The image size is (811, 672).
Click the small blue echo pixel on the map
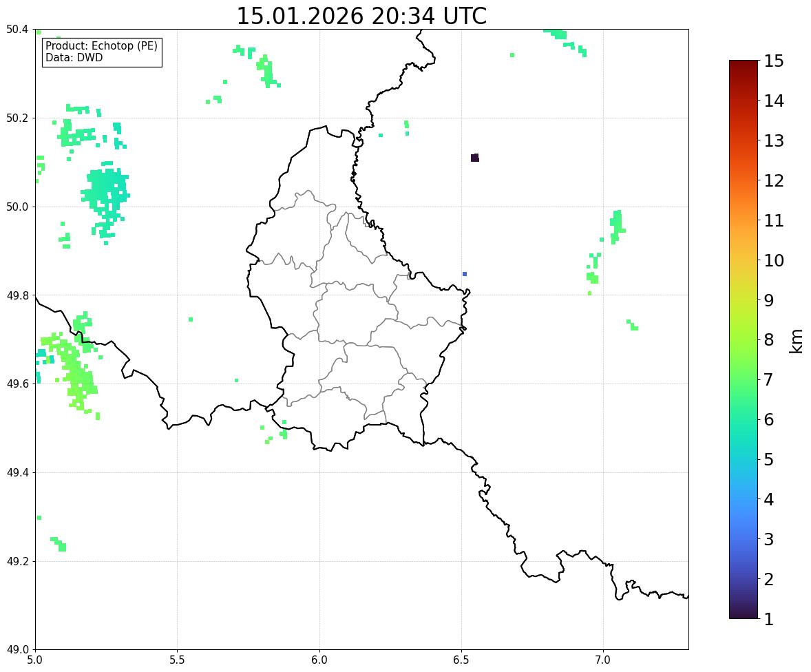coord(465,273)
